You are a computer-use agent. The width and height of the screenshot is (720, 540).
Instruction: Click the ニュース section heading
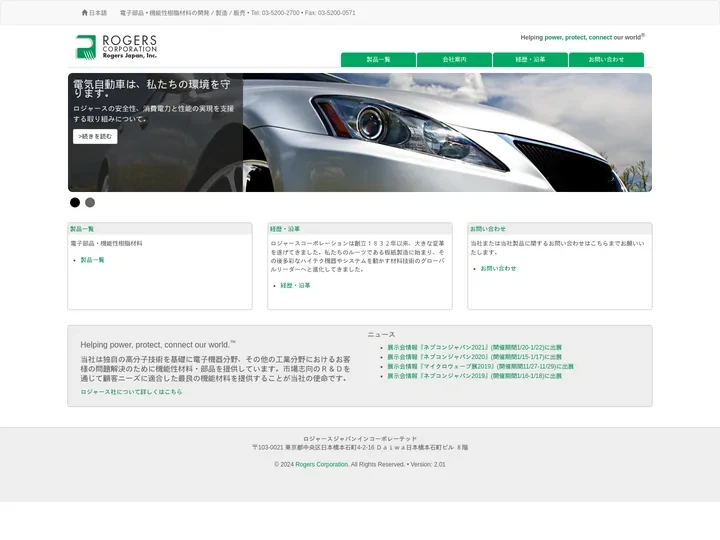click(x=381, y=335)
